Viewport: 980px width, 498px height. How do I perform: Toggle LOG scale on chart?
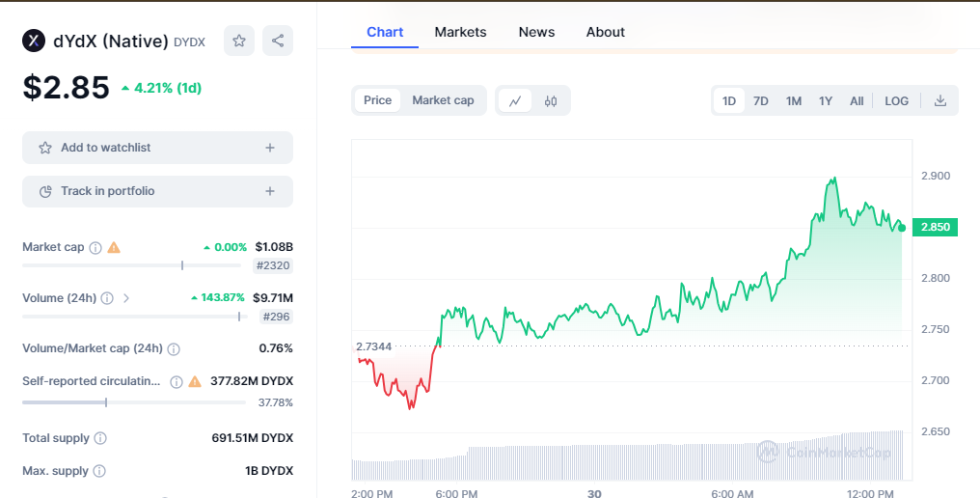896,100
